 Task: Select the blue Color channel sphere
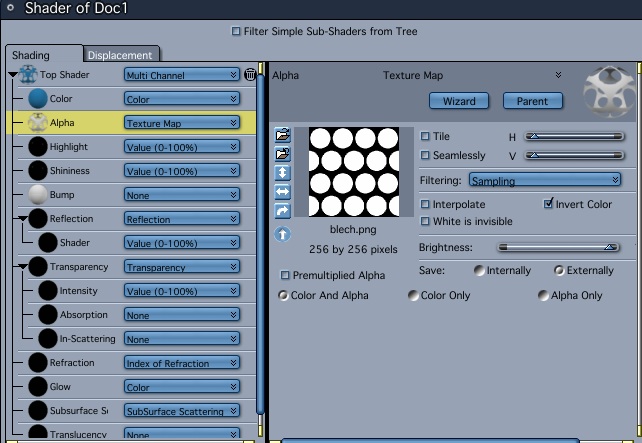point(38,99)
